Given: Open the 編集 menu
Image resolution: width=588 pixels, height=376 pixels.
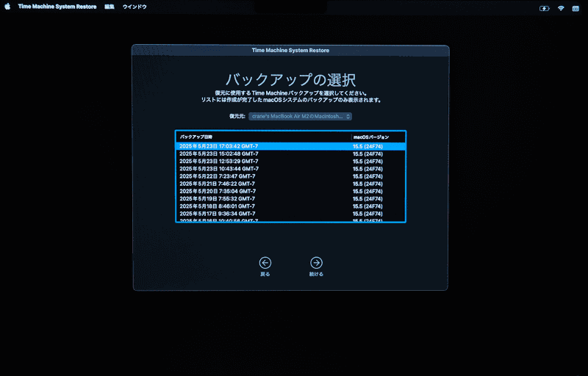Looking at the screenshot, I should 109,7.
